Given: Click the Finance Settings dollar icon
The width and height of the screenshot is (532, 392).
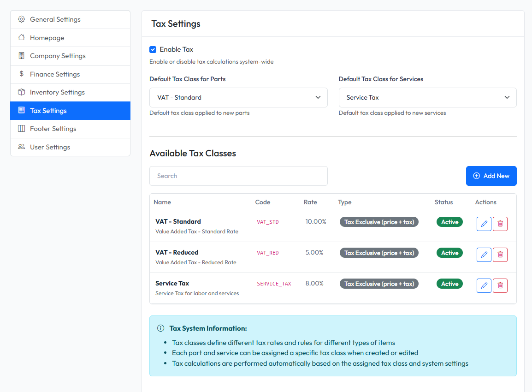Looking at the screenshot, I should pos(21,74).
